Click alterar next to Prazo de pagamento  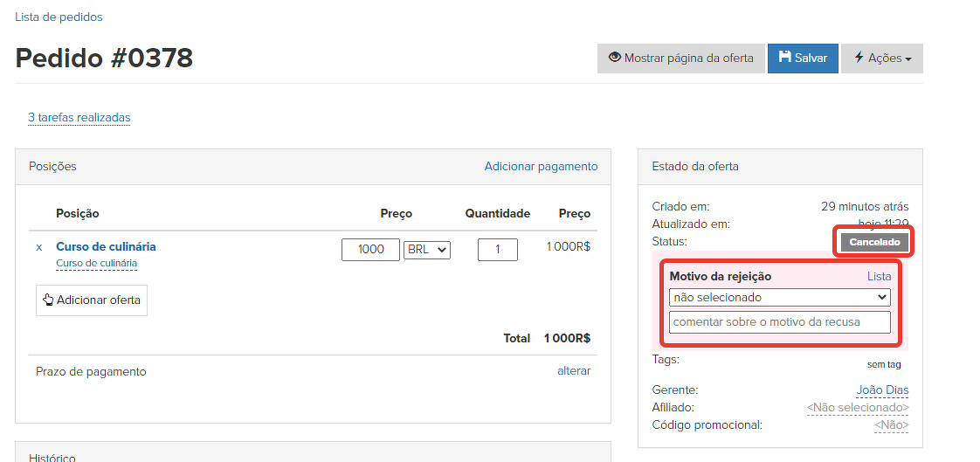click(574, 371)
